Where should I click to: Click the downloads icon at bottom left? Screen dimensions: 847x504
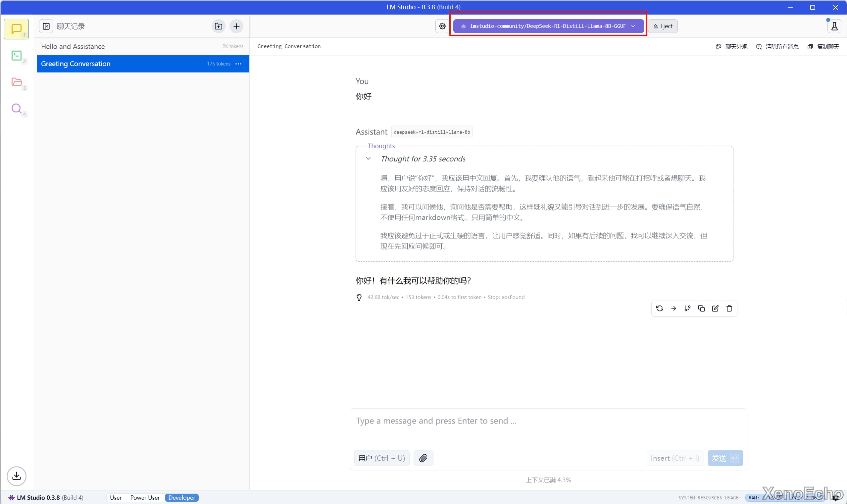[16, 476]
